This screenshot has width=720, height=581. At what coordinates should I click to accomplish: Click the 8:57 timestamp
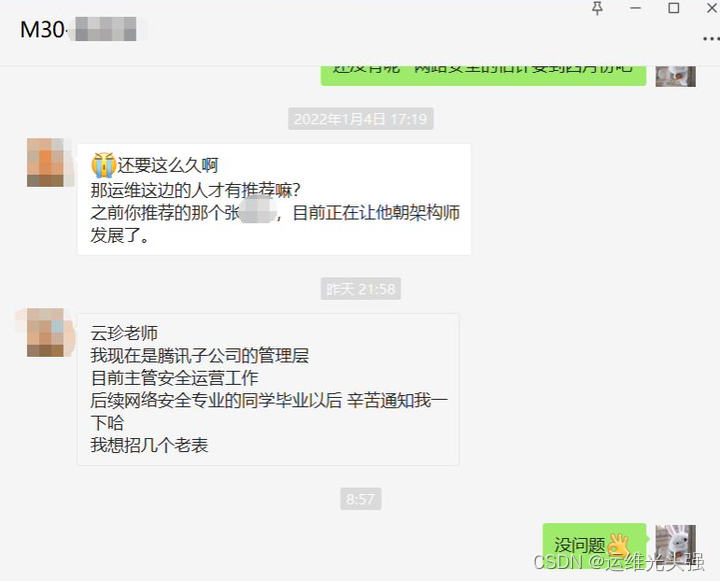coord(360,499)
